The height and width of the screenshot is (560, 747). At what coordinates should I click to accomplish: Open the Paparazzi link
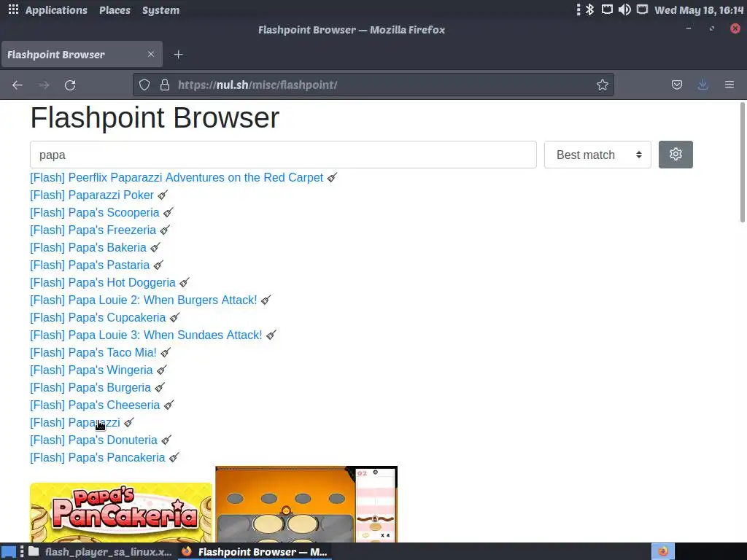pyautogui.click(x=75, y=422)
